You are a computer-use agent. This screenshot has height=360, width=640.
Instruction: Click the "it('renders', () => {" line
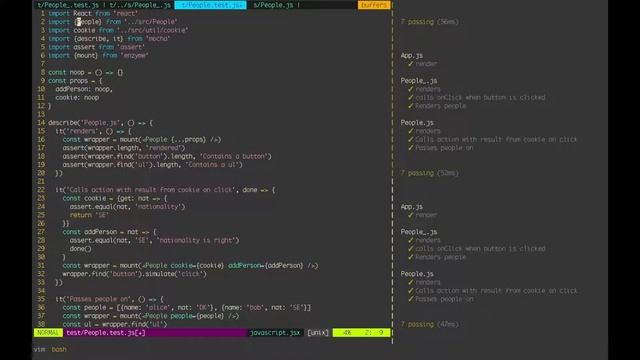[93, 131]
